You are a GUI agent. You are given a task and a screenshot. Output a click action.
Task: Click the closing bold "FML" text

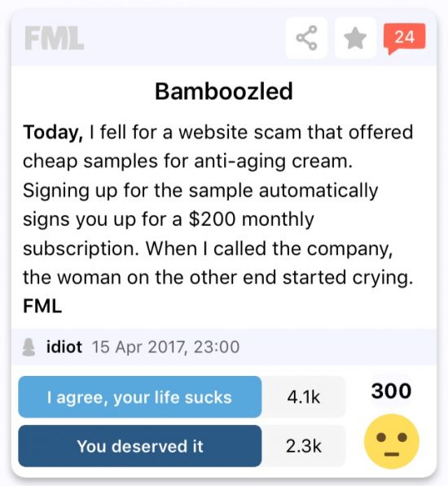42,307
